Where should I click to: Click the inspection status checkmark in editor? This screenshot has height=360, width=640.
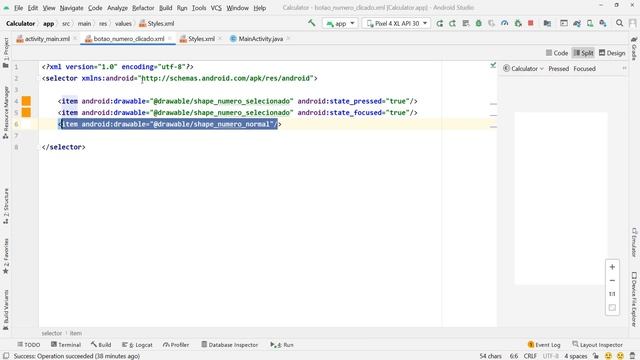coord(493,65)
